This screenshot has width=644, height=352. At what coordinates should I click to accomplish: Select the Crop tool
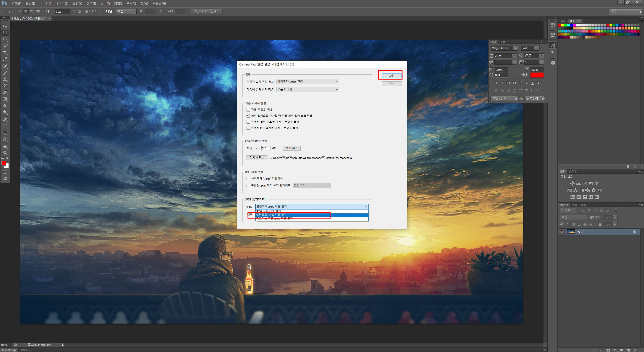[5, 52]
